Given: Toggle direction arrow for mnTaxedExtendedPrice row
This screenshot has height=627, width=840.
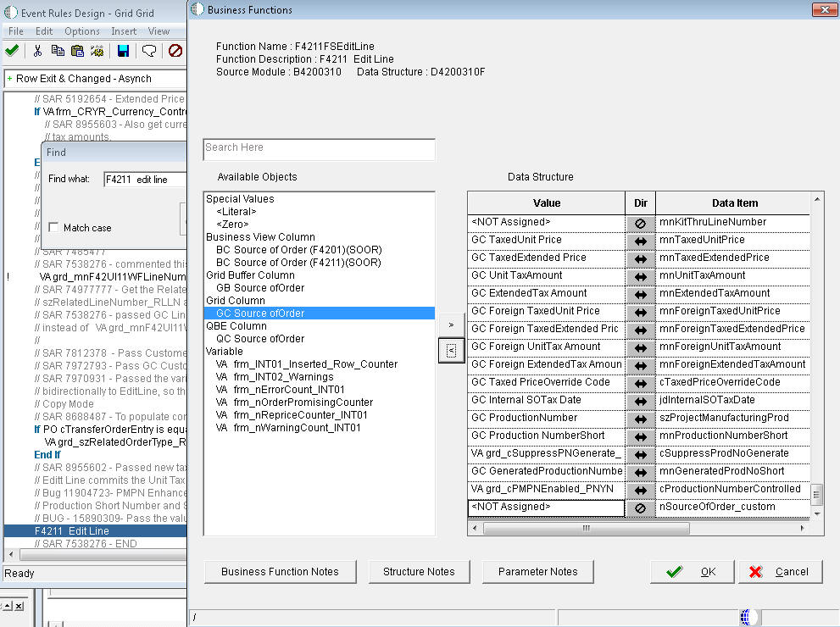Looking at the screenshot, I should tap(640, 258).
